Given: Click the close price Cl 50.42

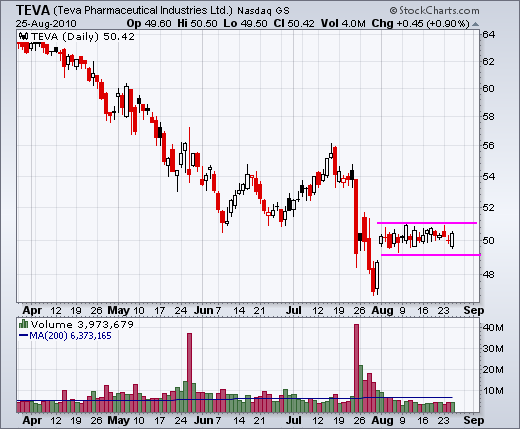Looking at the screenshot, I should [294, 24].
